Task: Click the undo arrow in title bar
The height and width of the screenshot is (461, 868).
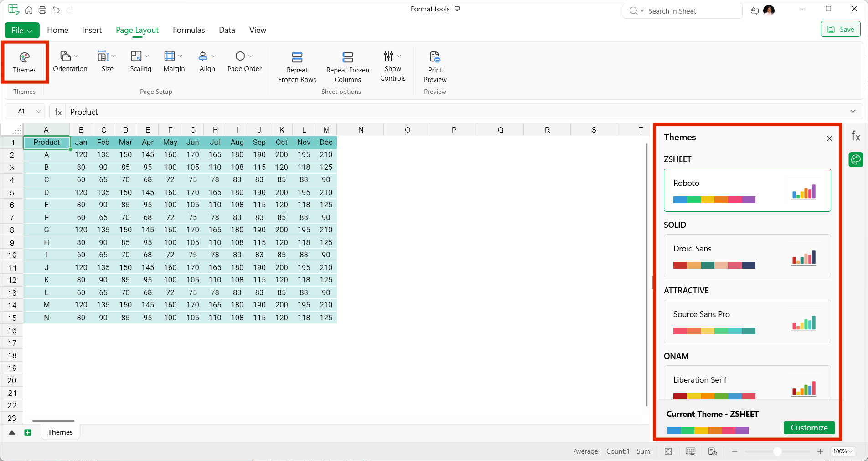Action: 56,10
